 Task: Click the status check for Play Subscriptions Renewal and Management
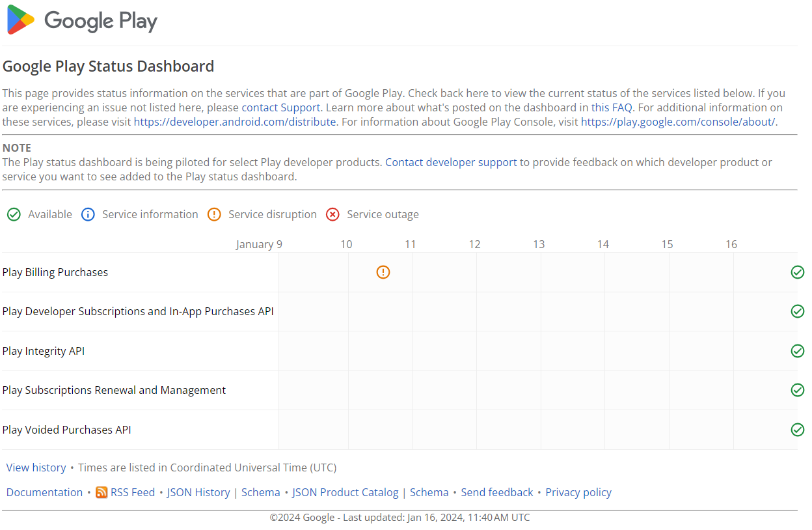pyautogui.click(x=798, y=390)
